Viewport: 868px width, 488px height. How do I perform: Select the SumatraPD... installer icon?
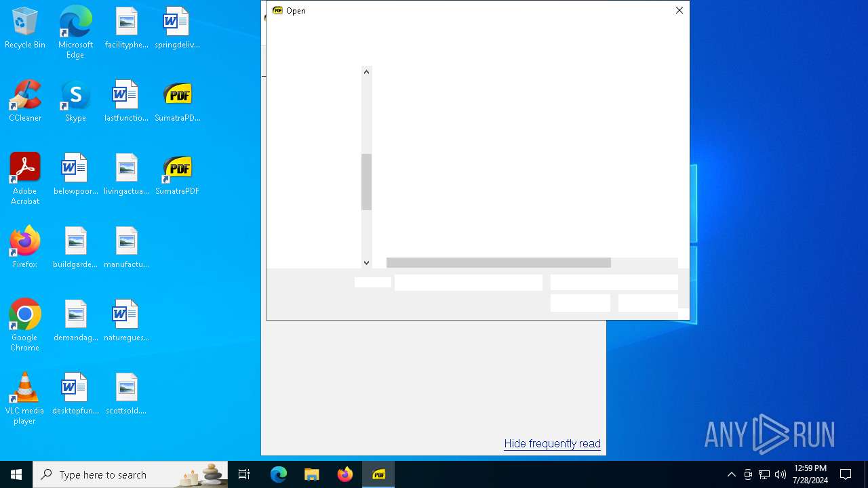(177, 102)
